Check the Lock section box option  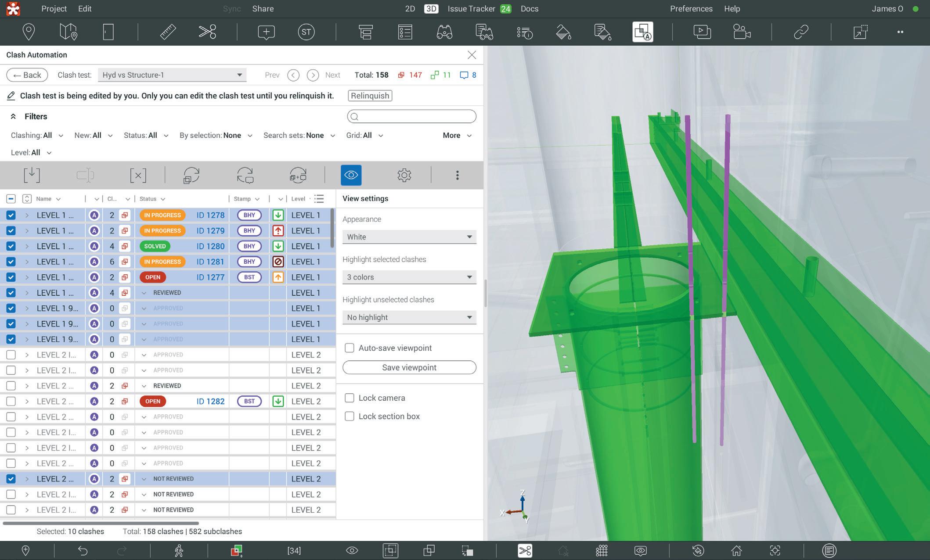tap(350, 416)
